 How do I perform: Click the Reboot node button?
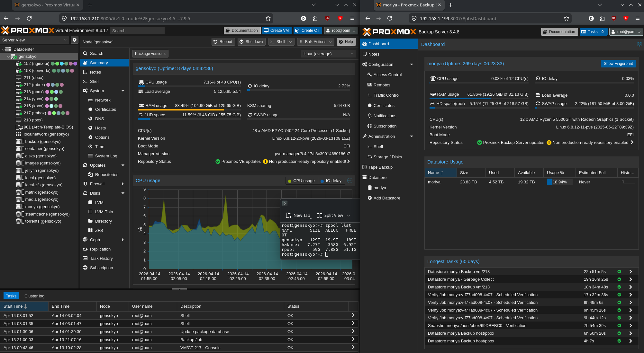(x=222, y=42)
